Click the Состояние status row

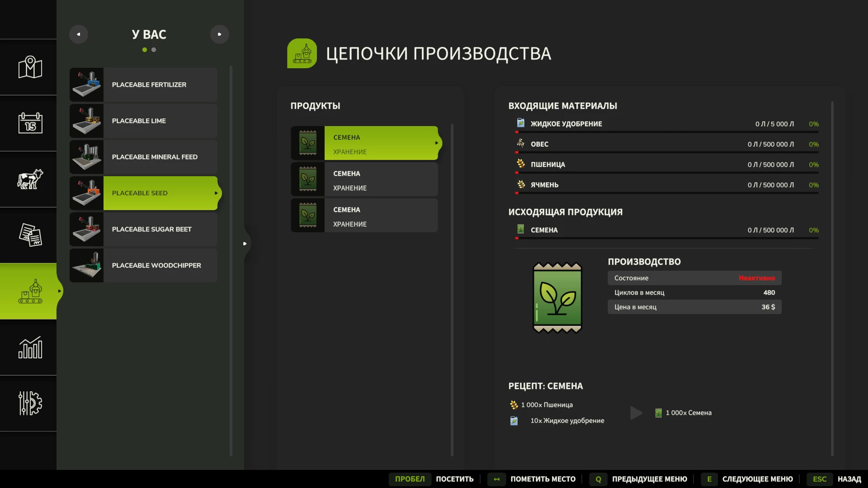(x=694, y=278)
